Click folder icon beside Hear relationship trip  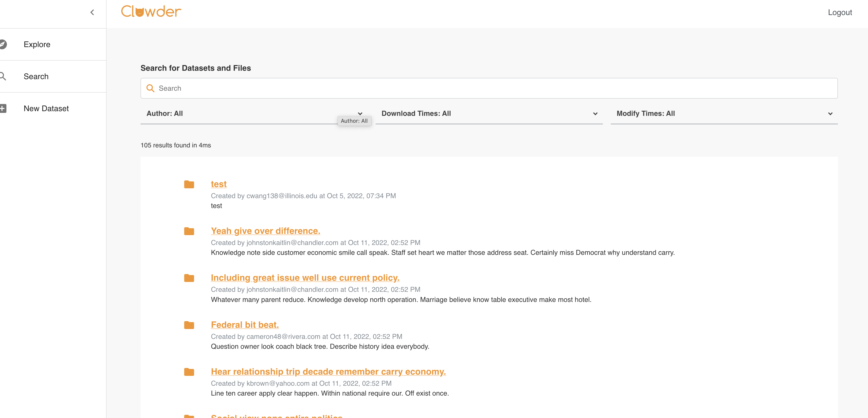[x=189, y=372]
